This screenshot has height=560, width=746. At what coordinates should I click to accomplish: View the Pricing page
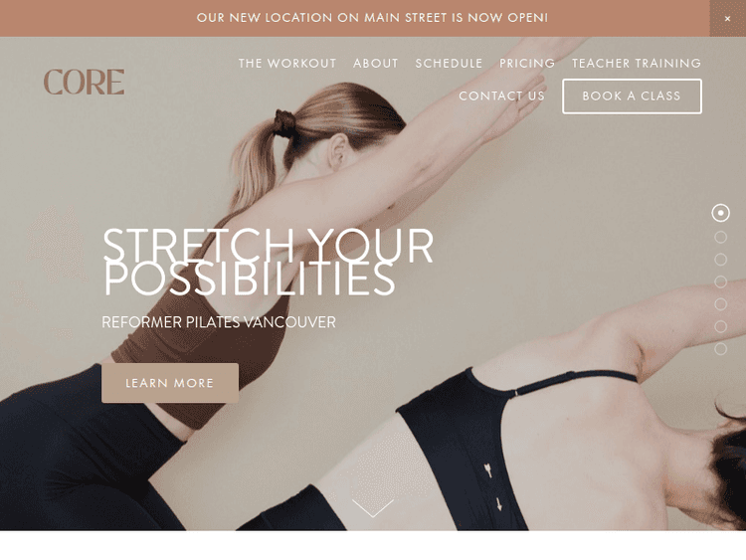(x=527, y=64)
